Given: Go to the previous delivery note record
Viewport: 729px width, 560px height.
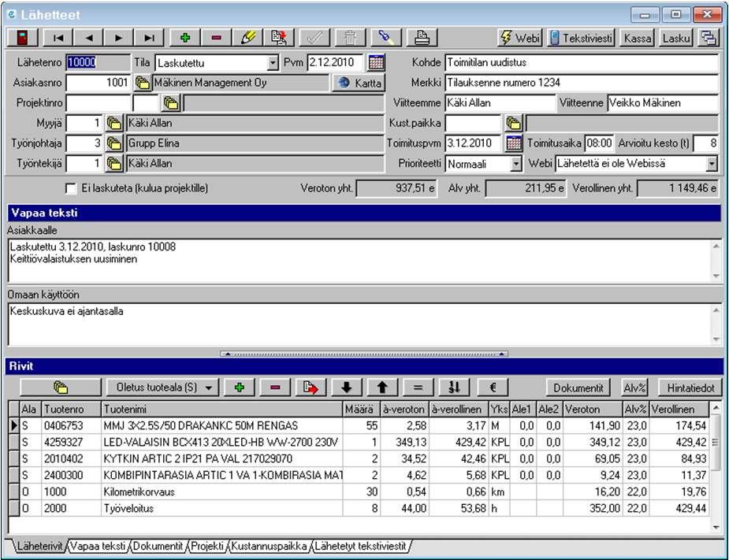Looking at the screenshot, I should 88,38.
